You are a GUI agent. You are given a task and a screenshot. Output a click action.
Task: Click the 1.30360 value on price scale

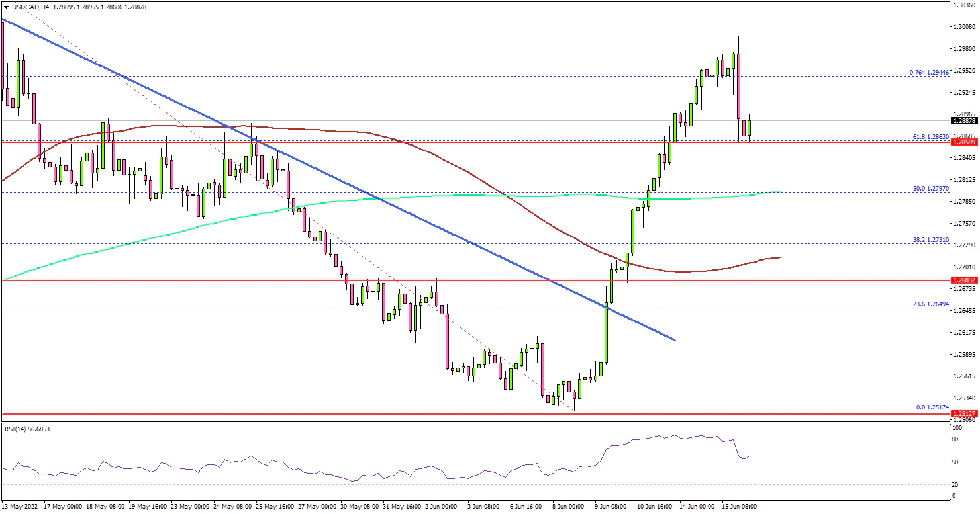[964, 5]
